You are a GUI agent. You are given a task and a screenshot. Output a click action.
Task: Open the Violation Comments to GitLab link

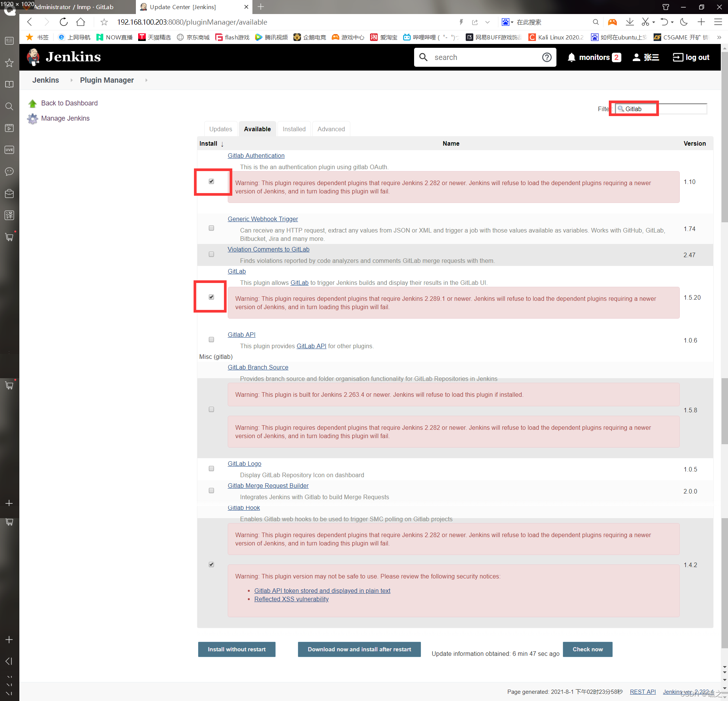pyautogui.click(x=268, y=249)
